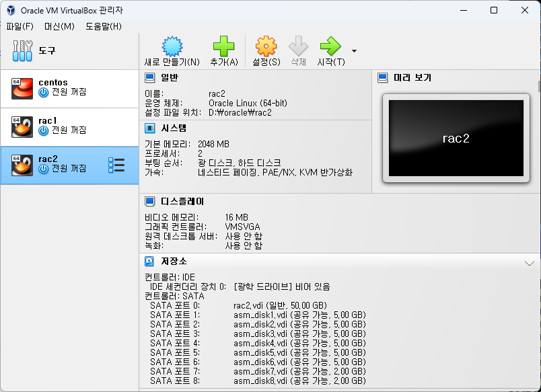Image resolution: width=541 pixels, height=392 pixels.
Task: Click the asm_disk8.vdi entry
Action: tap(299, 381)
